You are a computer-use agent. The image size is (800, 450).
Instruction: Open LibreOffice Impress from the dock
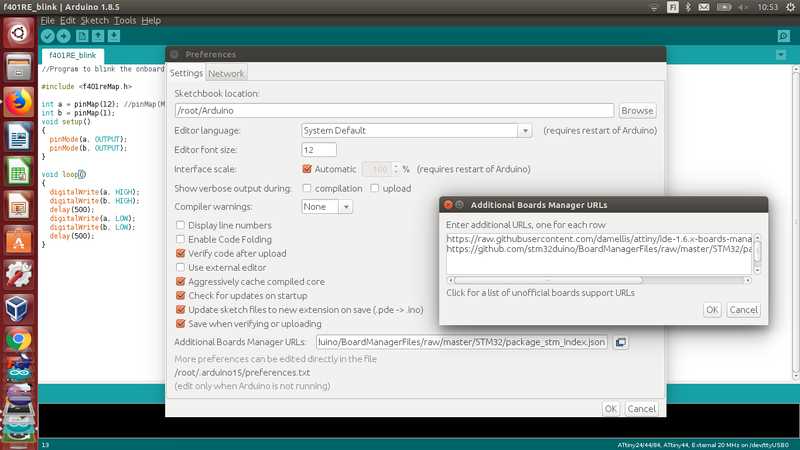point(18,206)
